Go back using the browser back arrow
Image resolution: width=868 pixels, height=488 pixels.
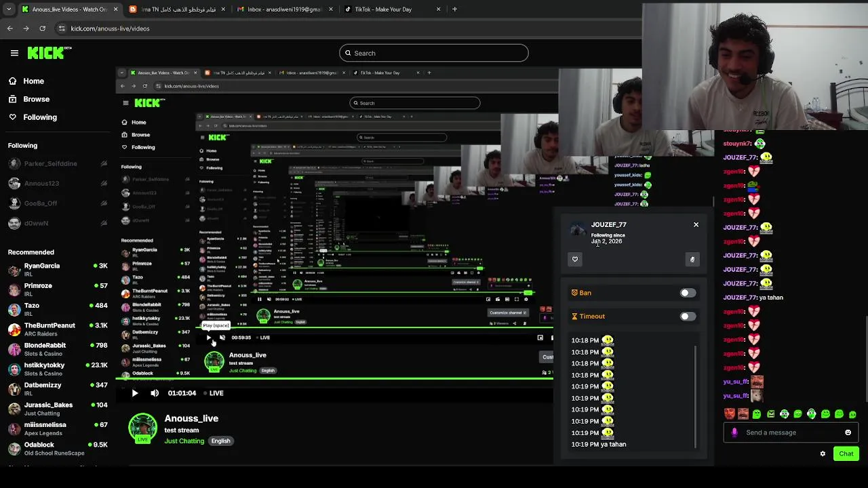pos(9,28)
